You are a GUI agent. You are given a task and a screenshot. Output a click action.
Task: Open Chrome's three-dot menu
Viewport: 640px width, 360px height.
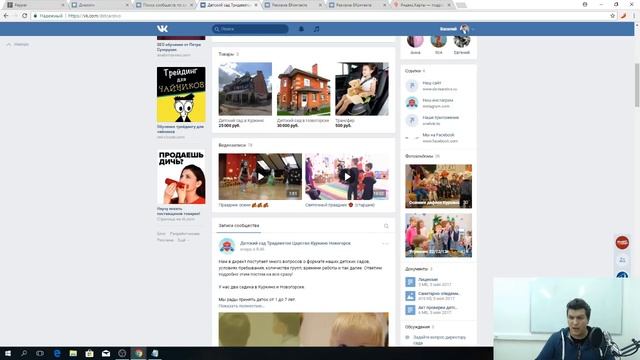coord(634,16)
